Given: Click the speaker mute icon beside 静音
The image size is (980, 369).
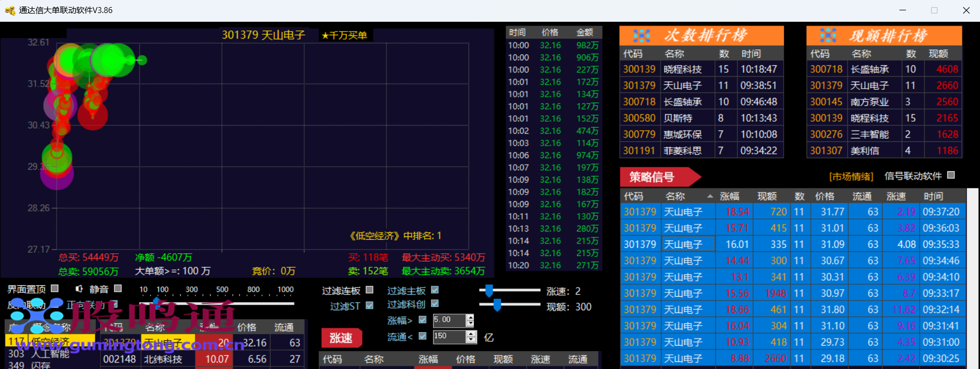Looking at the screenshot, I should pyautogui.click(x=79, y=289).
